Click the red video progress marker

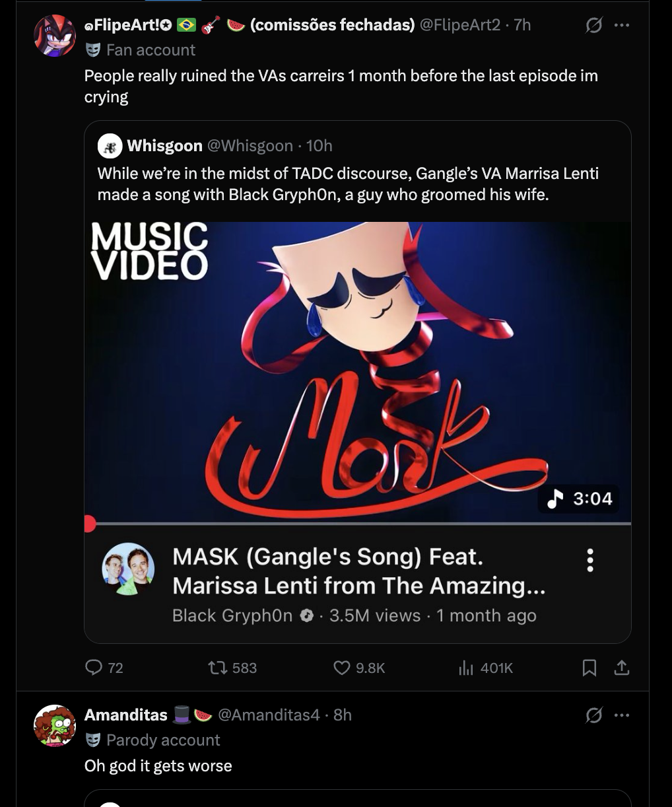90,524
